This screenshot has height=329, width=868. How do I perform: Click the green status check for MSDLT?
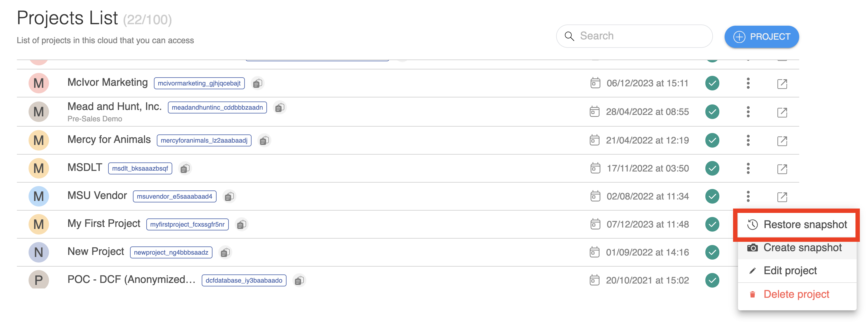712,168
